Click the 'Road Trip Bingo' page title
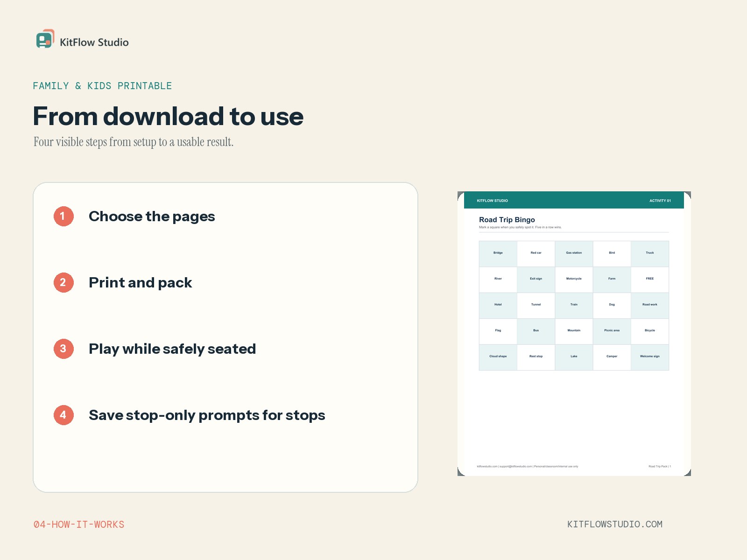This screenshot has height=560, width=747. pos(507,220)
